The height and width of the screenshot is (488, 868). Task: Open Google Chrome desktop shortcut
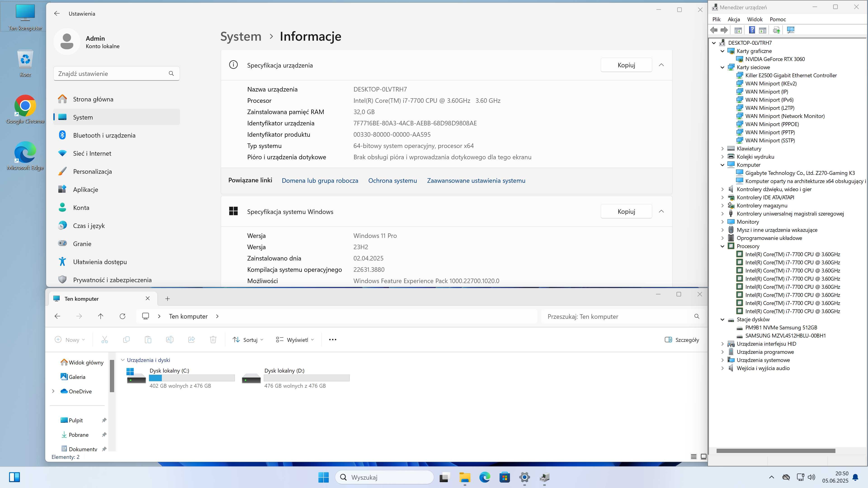(25, 110)
